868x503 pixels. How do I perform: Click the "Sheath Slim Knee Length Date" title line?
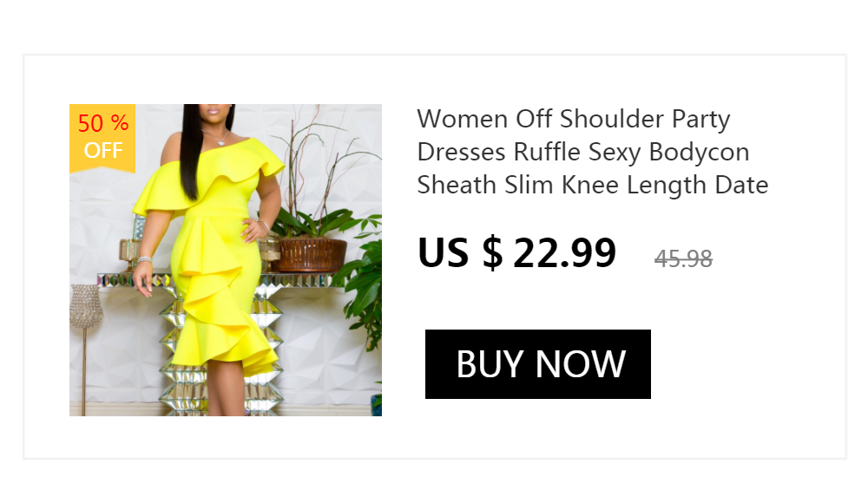point(592,186)
